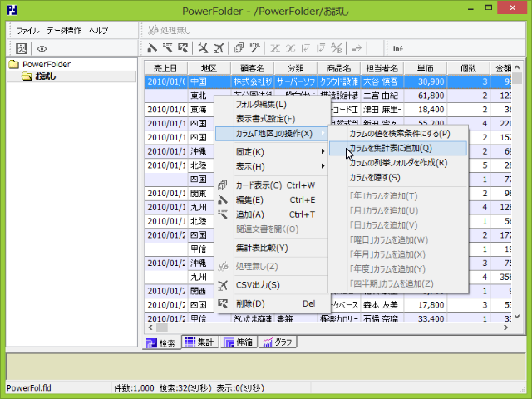Click the table's vertical scroll up arrow

517,67
